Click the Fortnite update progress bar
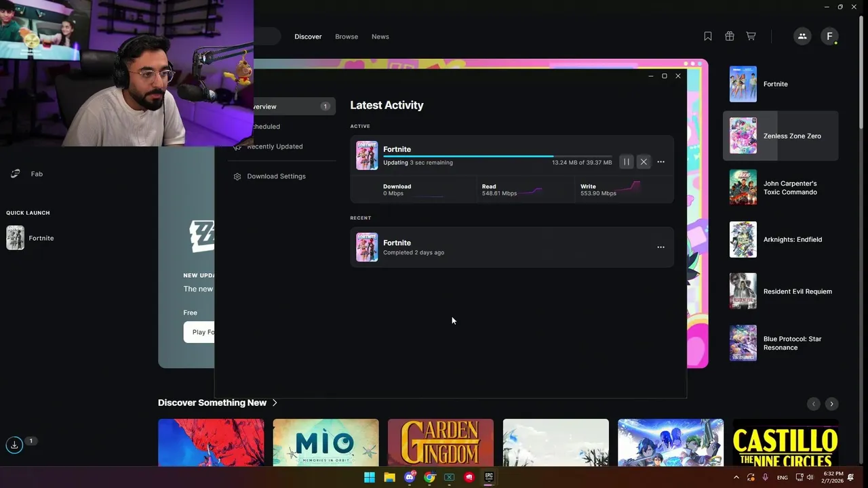This screenshot has height=488, width=868. (x=497, y=157)
